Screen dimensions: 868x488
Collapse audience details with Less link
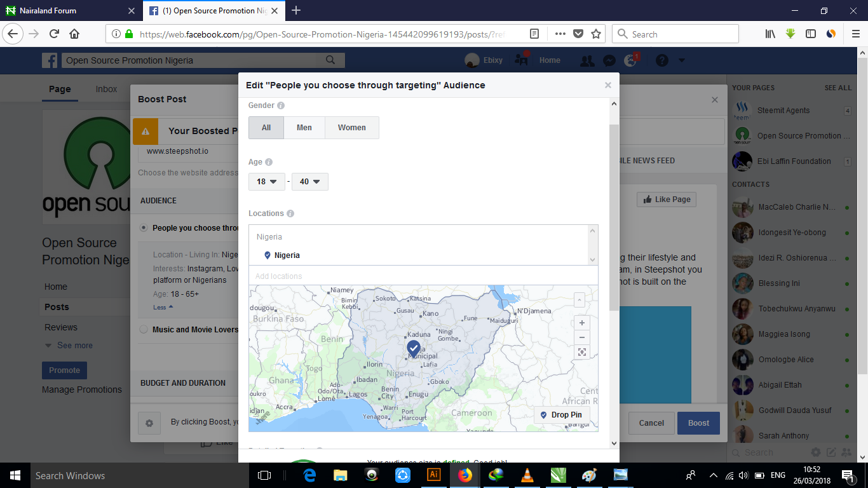click(163, 307)
